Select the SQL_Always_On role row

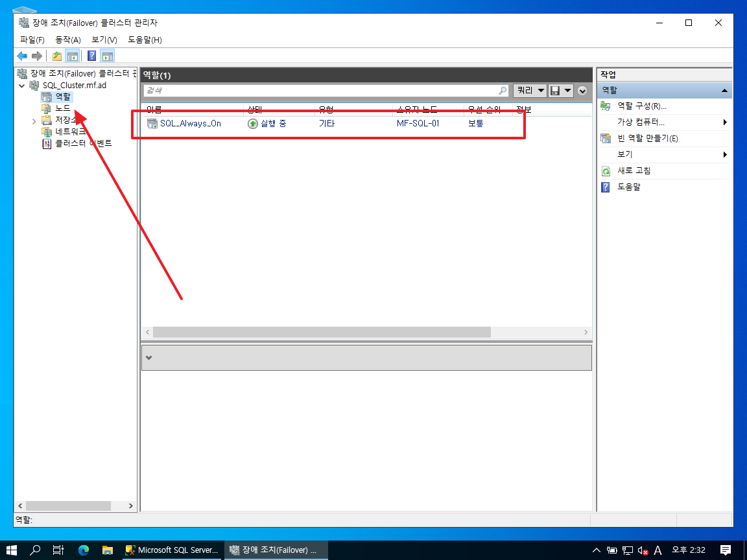[x=190, y=123]
